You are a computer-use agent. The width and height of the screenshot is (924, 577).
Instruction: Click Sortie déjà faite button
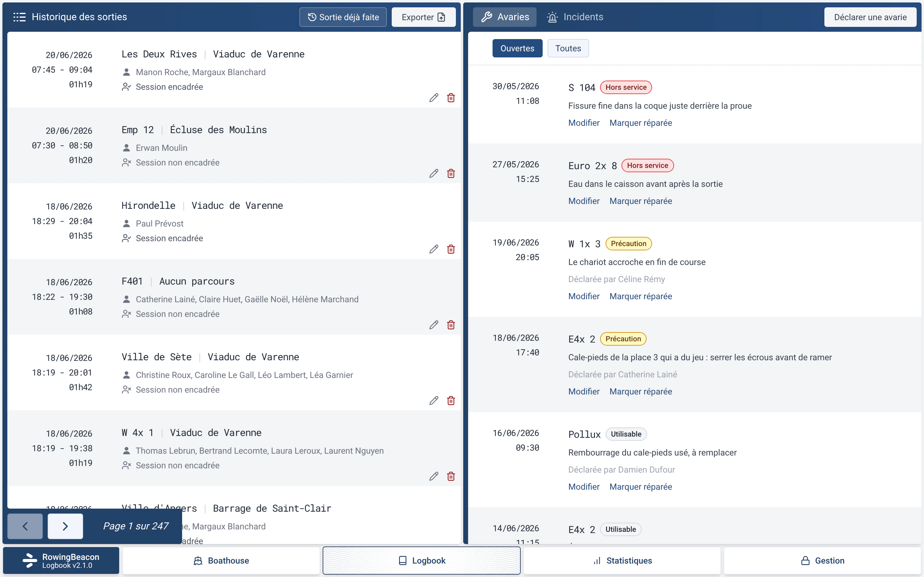point(343,17)
